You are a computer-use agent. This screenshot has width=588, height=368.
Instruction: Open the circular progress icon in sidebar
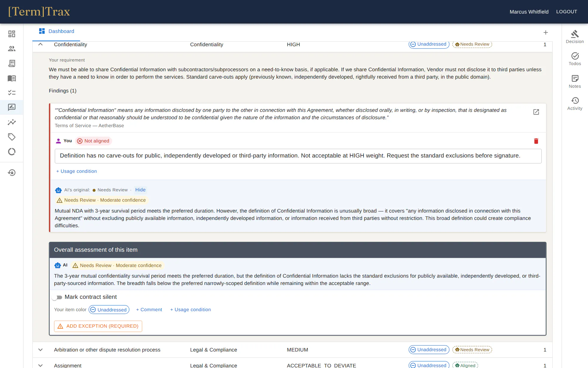point(12,152)
